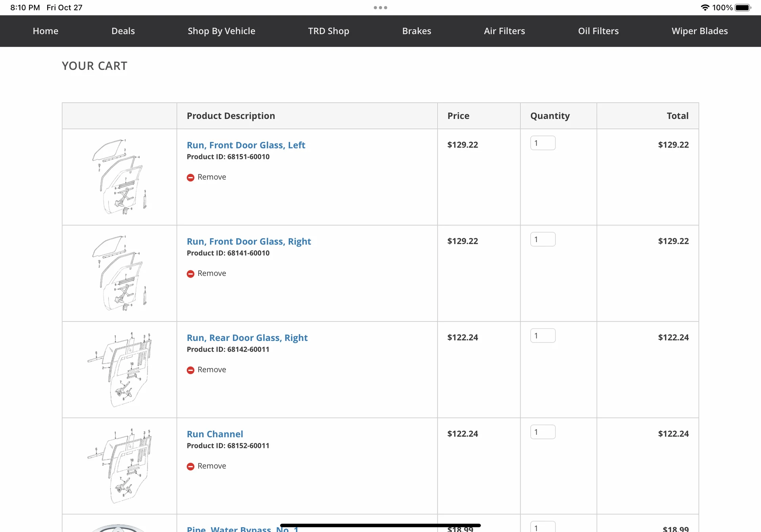Click red remove icon for Front Door Glass Left
The height and width of the screenshot is (532, 761).
tap(190, 178)
